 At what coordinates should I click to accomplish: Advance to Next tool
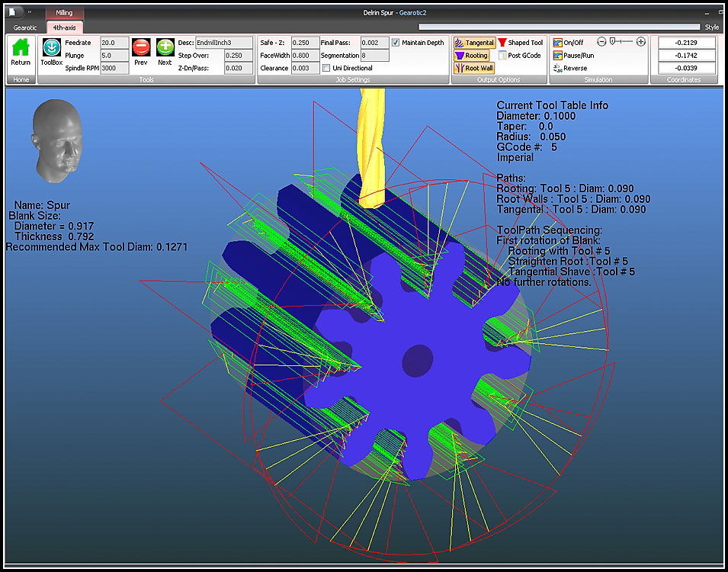165,48
